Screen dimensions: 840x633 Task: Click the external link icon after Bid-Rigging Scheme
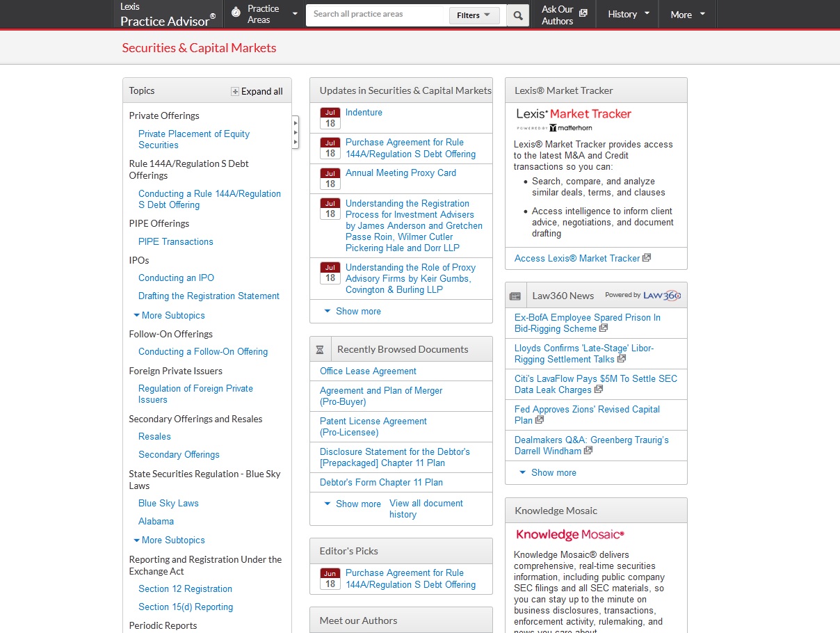[604, 328]
